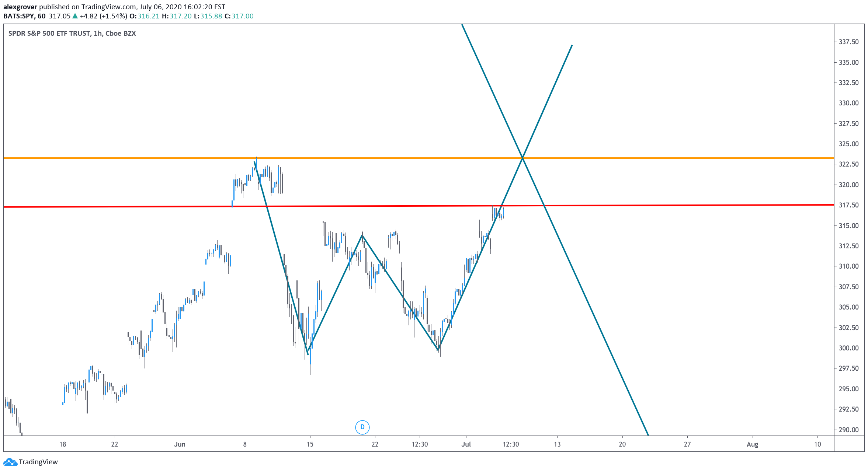Click the 310.00 price axis label
Image resolution: width=868 pixels, height=472 pixels.
click(848, 266)
